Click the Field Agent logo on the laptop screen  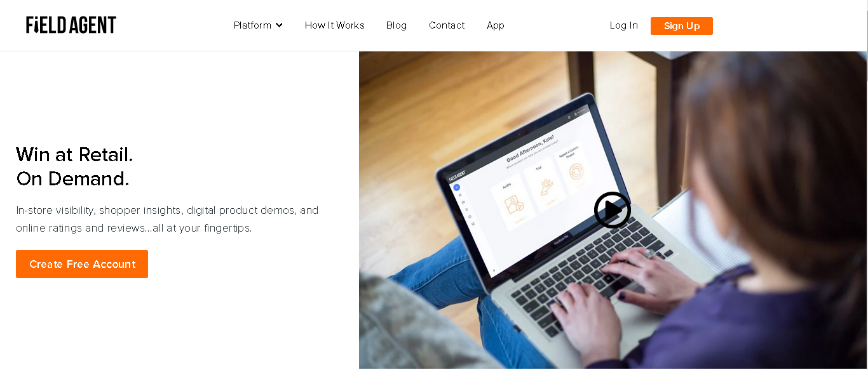(457, 175)
